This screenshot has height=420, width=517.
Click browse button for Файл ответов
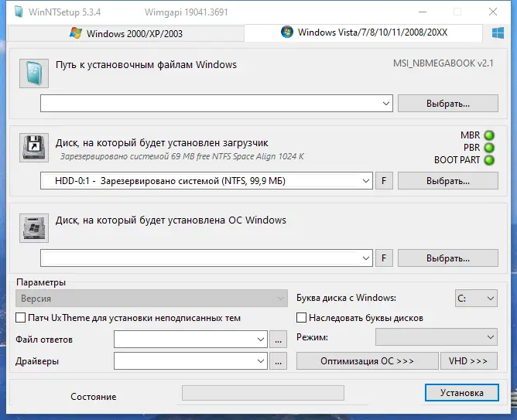click(x=279, y=340)
